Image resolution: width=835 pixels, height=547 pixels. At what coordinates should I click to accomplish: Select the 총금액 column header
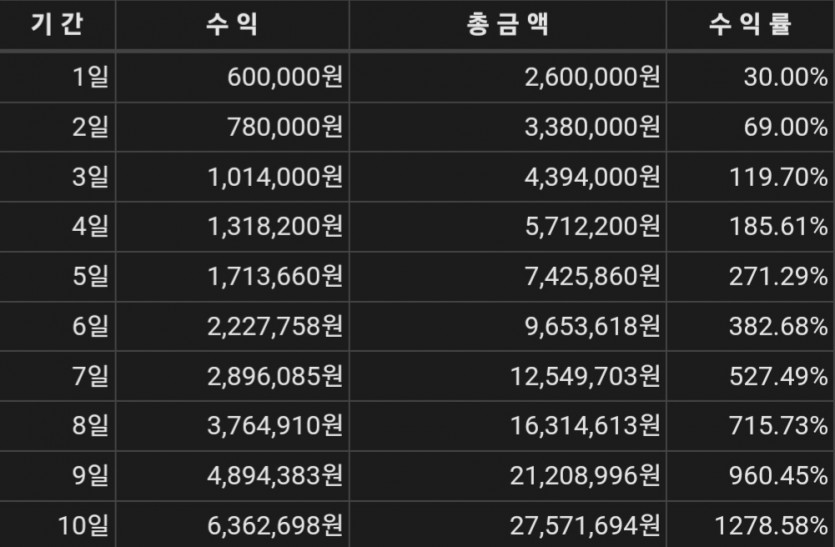[x=507, y=26]
